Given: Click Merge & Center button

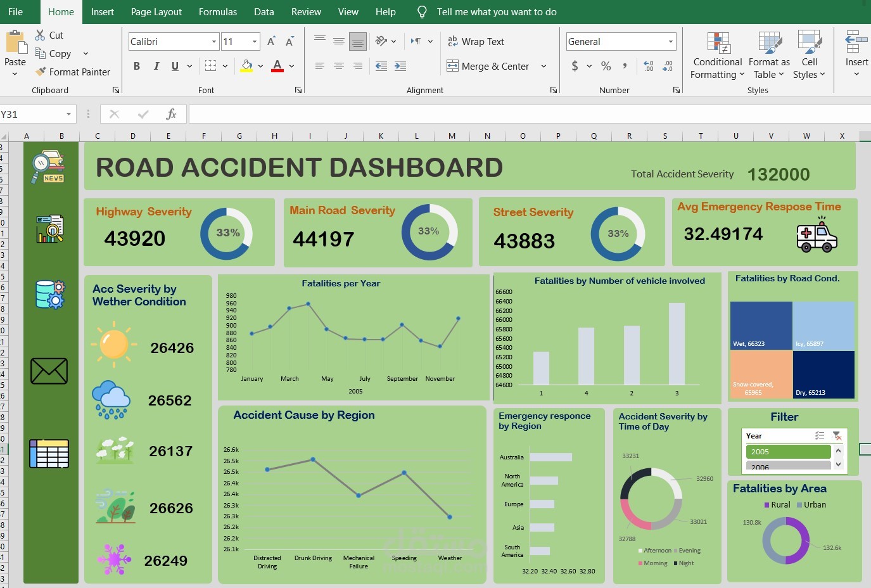Looking at the screenshot, I should pos(488,66).
